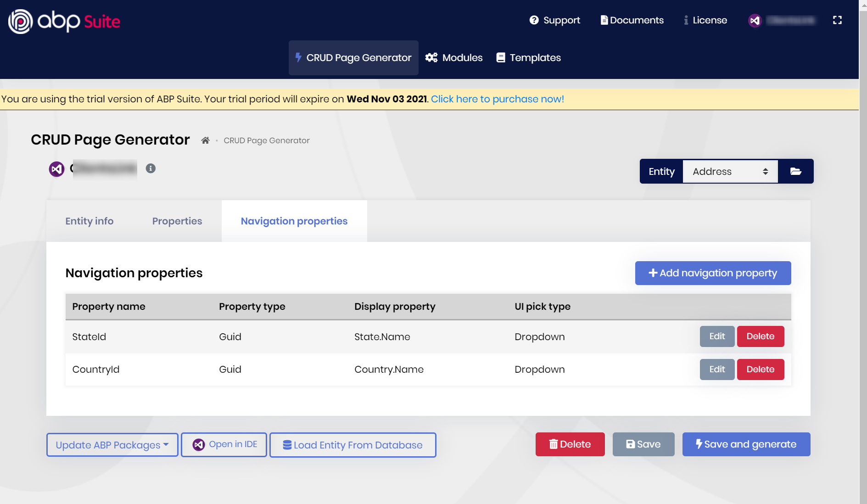This screenshot has width=867, height=504.
Task: Click the Display property column header
Action: (395, 307)
